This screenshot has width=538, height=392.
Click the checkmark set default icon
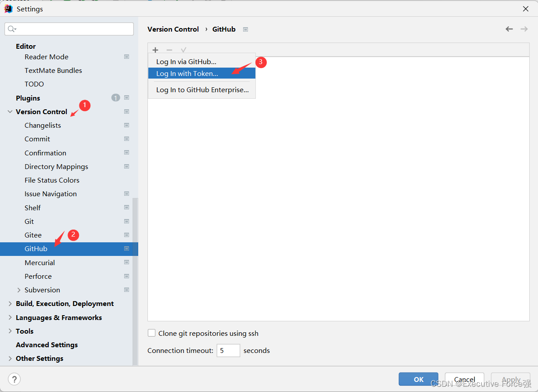(x=183, y=50)
